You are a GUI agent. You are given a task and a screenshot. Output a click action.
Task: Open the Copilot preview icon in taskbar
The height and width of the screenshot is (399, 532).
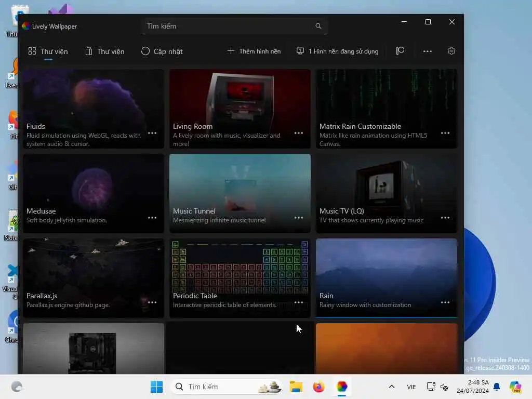pyautogui.click(x=515, y=387)
